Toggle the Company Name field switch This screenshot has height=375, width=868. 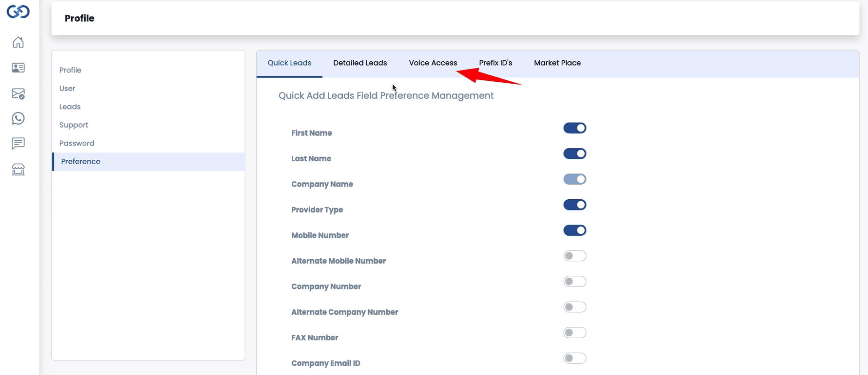point(574,179)
